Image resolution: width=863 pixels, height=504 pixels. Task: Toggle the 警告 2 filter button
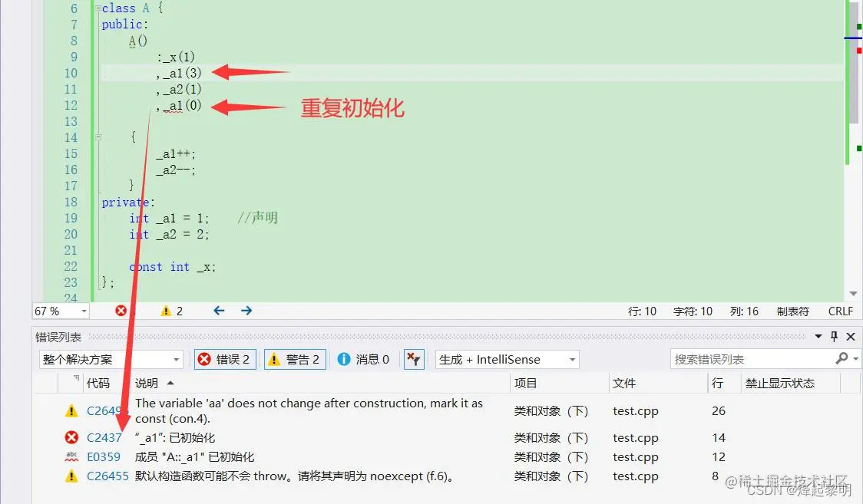295,359
